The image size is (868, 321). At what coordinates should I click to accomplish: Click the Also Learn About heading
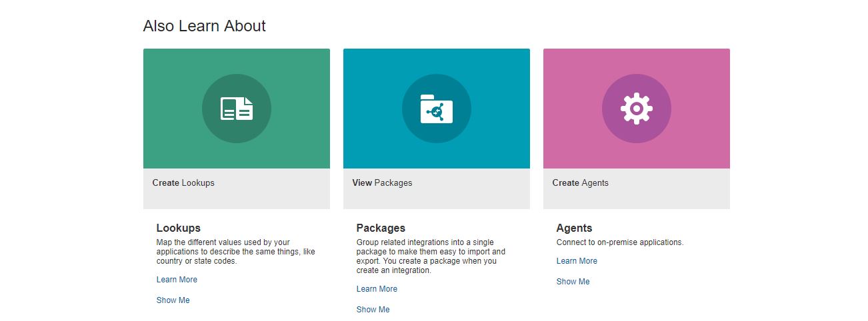(205, 26)
